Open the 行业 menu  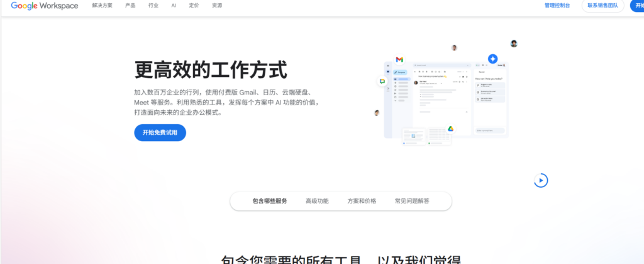tap(153, 6)
